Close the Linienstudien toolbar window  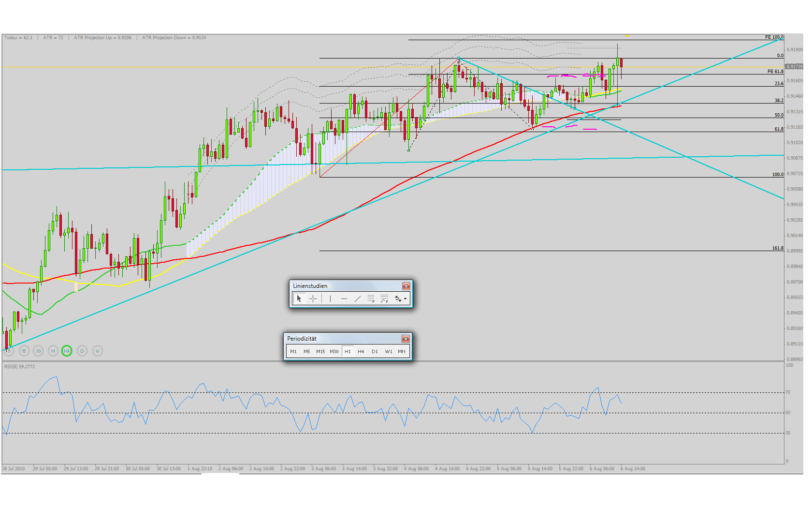tap(406, 286)
